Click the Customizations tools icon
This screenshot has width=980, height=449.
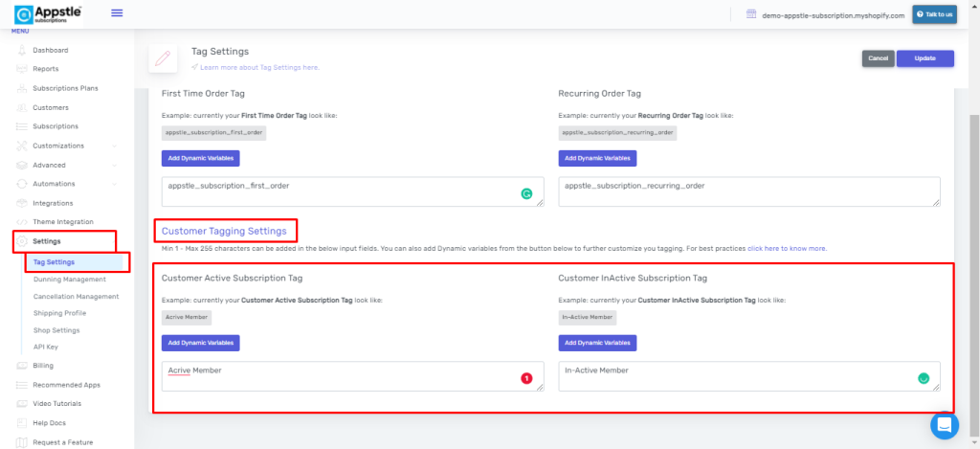(22, 146)
